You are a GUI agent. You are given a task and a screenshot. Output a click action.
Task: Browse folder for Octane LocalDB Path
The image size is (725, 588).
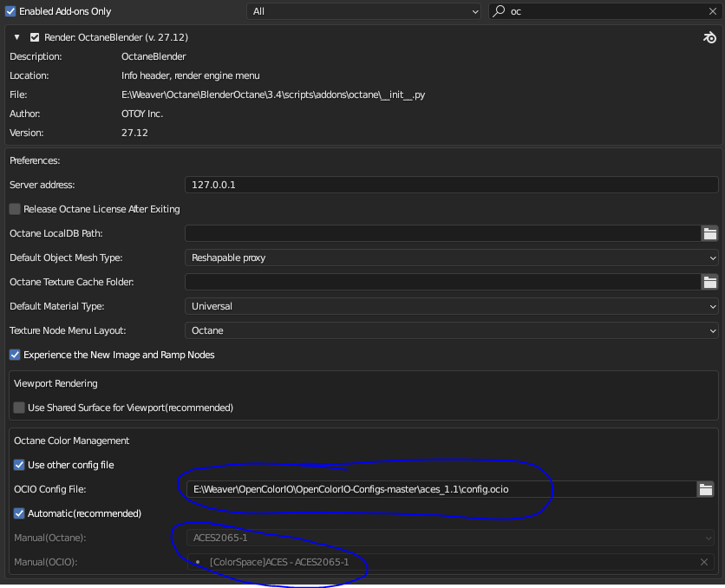point(709,233)
